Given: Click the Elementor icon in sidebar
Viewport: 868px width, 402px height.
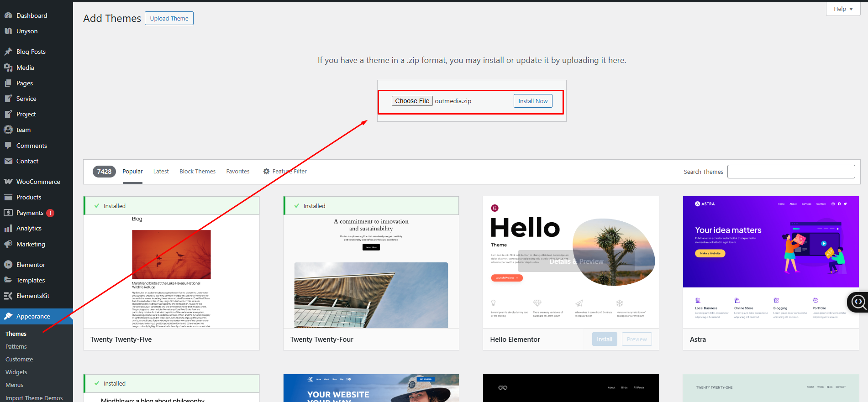Looking at the screenshot, I should [8, 265].
